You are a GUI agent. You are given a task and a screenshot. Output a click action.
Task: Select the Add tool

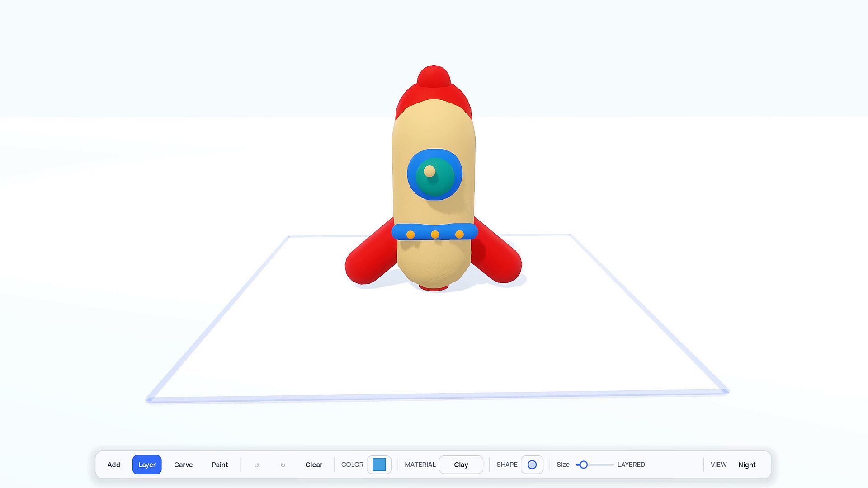[x=114, y=465]
